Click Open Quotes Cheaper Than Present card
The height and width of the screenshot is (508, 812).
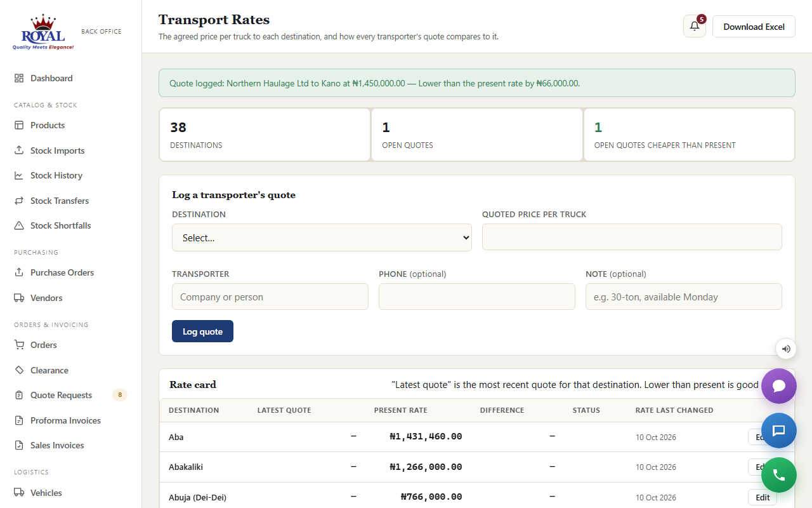[x=689, y=135]
